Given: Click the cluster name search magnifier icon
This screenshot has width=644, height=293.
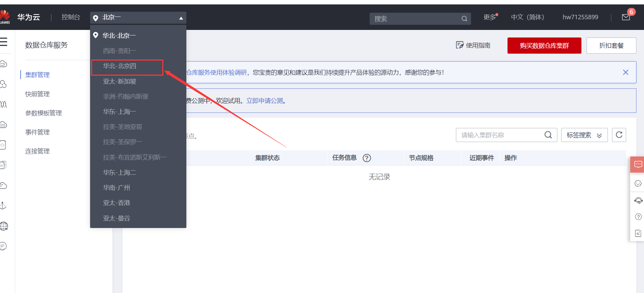Looking at the screenshot, I should click(548, 135).
